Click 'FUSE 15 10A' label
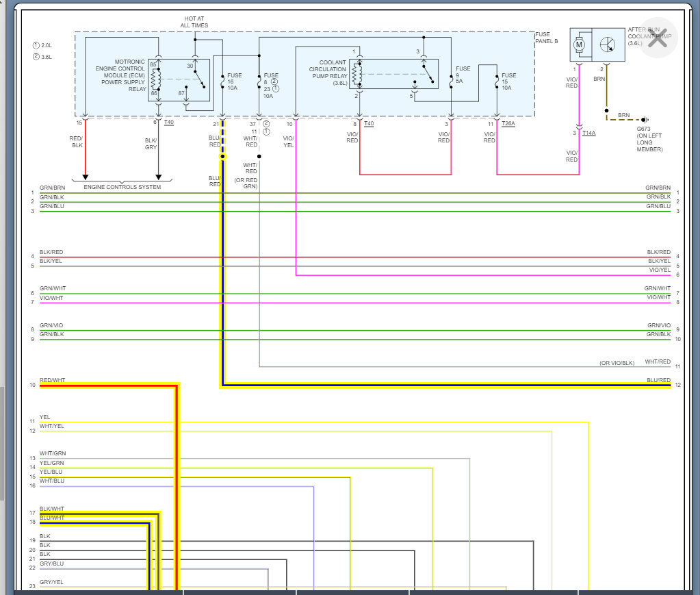The height and width of the screenshot is (595, 700). pyautogui.click(x=508, y=81)
